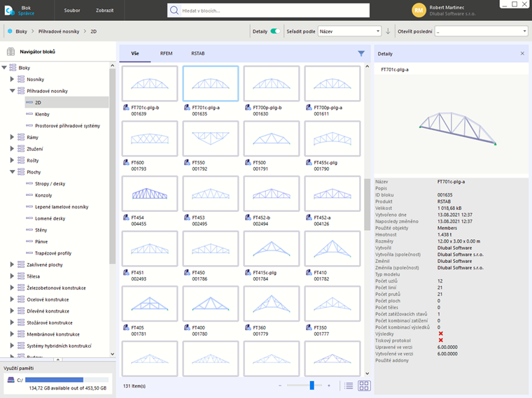Screen dimensions: 532x398
Task: Click the zoom in plus icon
Action: [x=329, y=385]
